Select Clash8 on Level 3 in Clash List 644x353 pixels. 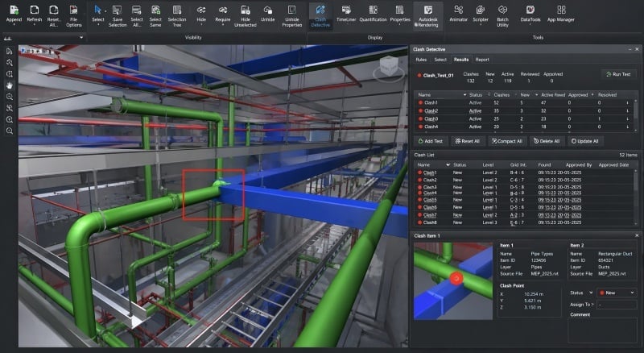(x=525, y=222)
